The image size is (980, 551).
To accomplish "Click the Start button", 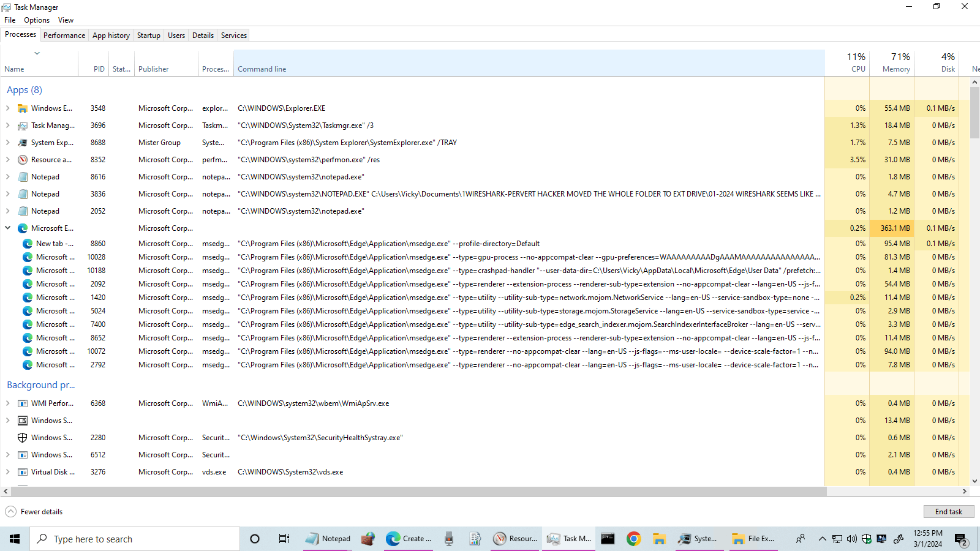I will [x=15, y=539].
